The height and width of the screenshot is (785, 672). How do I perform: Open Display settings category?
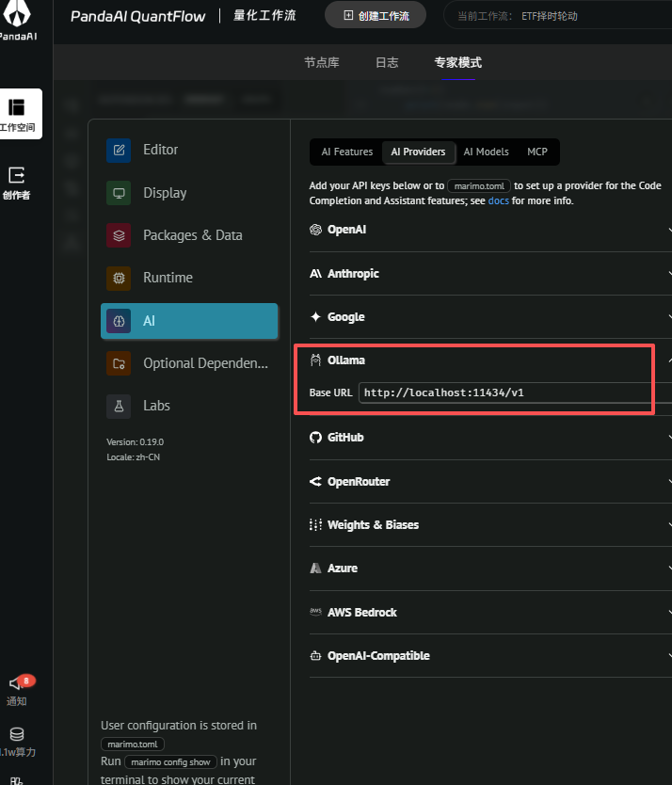[189, 193]
